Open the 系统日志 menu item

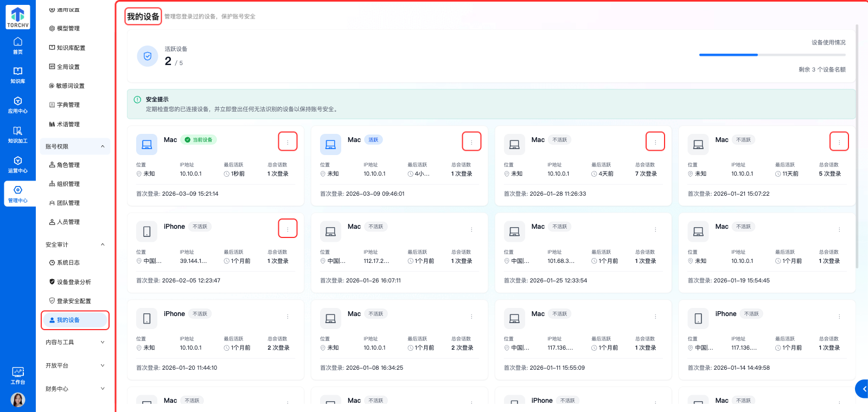68,262
